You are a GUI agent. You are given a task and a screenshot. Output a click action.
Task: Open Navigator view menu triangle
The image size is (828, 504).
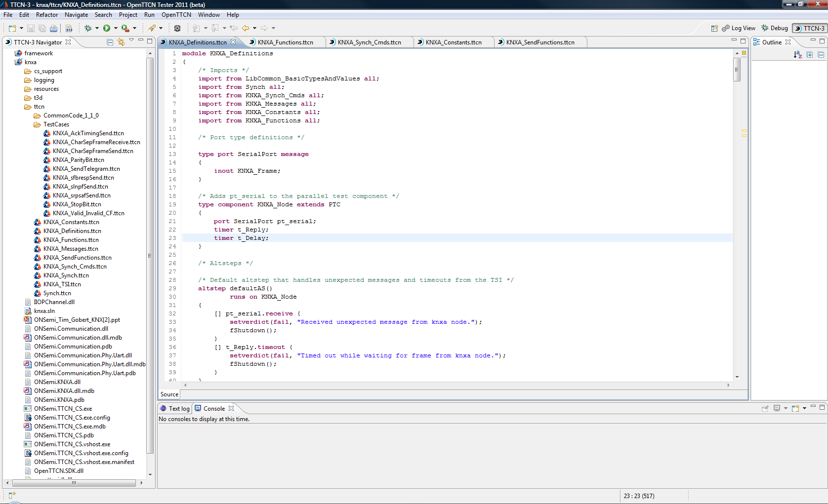(131, 40)
